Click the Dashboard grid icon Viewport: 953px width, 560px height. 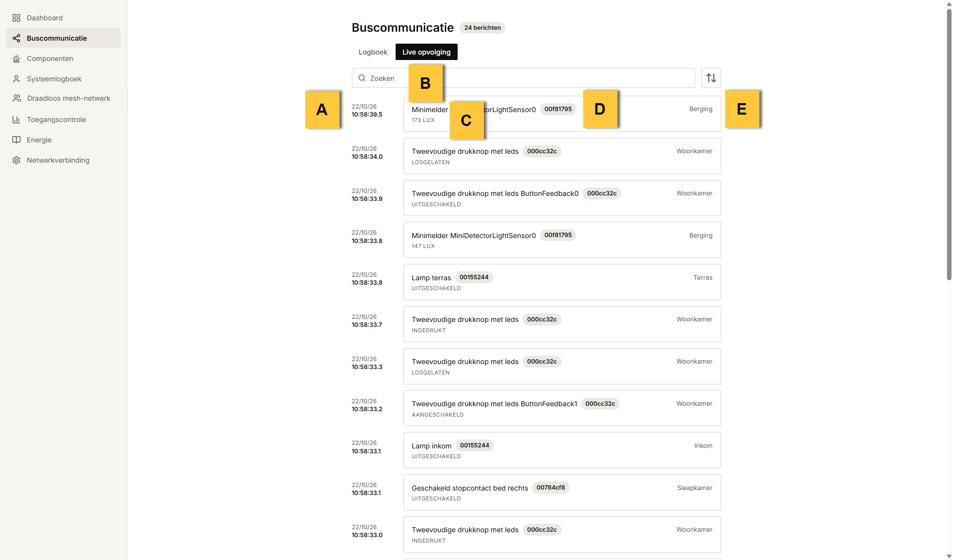(x=16, y=18)
